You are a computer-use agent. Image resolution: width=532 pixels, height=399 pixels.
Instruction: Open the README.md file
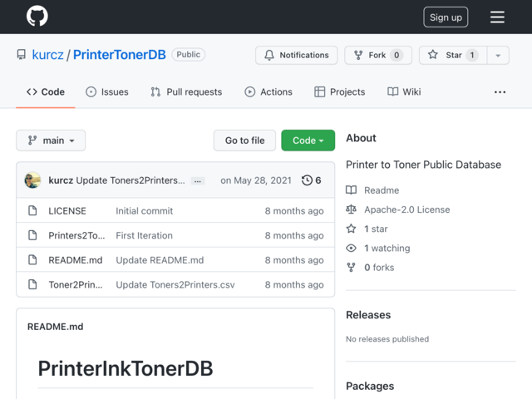coord(76,260)
